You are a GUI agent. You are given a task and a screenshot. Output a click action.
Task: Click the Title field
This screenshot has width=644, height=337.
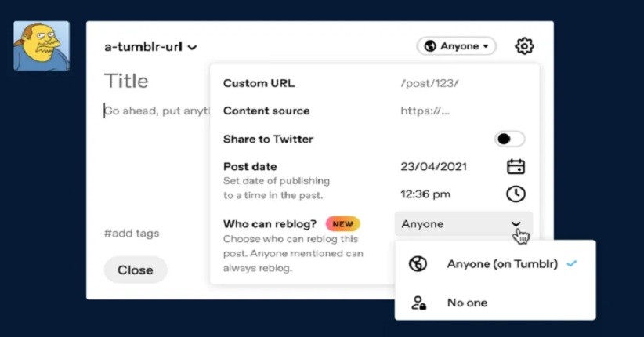(126, 81)
